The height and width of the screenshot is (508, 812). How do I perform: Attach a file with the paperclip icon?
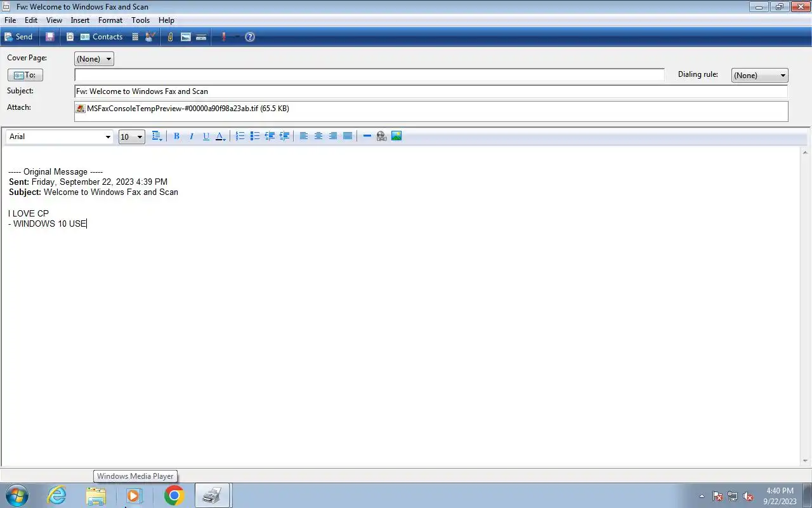(171, 37)
